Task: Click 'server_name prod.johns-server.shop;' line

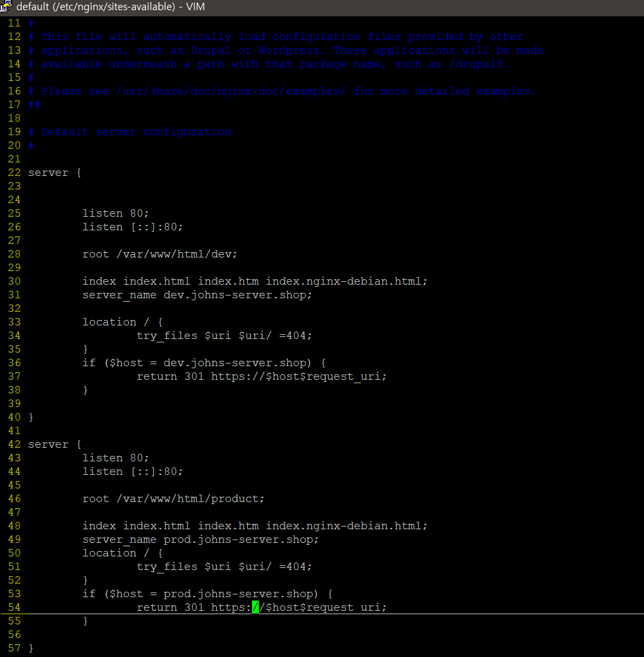Action: 200,539
